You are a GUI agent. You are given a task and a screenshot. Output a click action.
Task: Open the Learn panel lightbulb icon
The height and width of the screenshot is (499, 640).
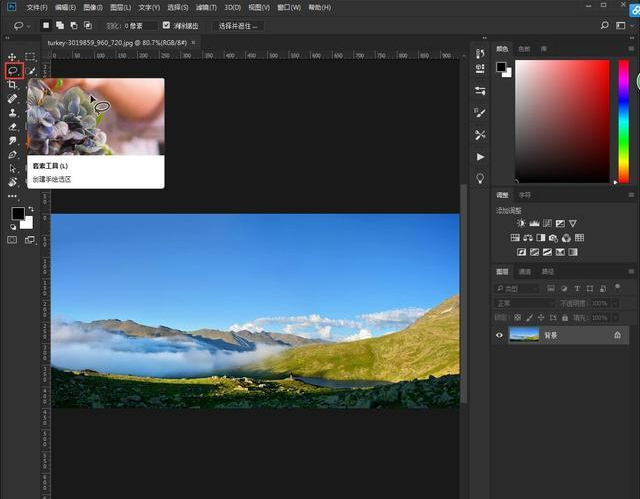[x=480, y=178]
